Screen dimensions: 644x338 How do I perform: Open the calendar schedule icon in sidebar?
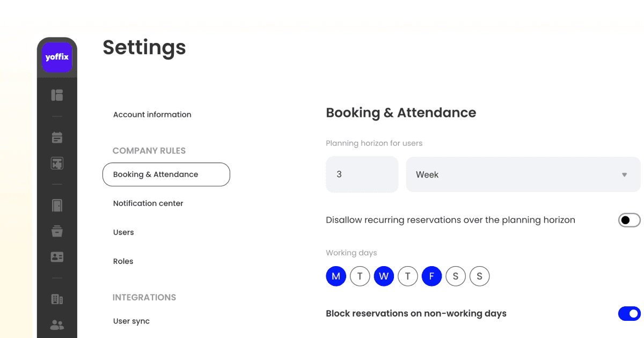click(56, 137)
